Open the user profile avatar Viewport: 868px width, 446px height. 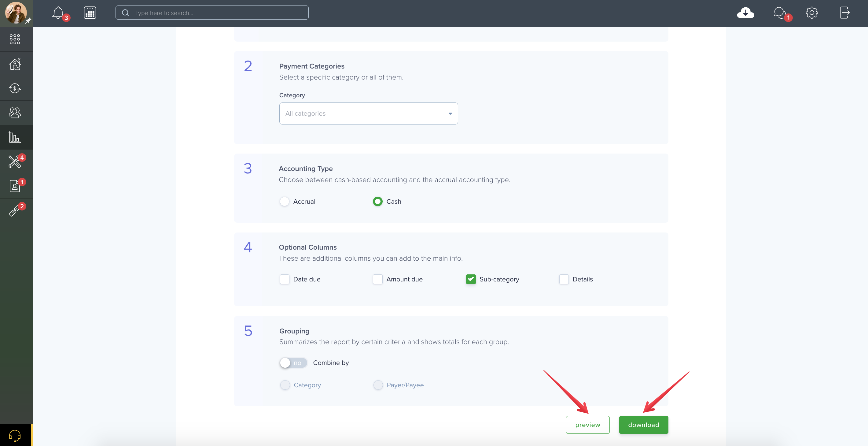tap(16, 13)
